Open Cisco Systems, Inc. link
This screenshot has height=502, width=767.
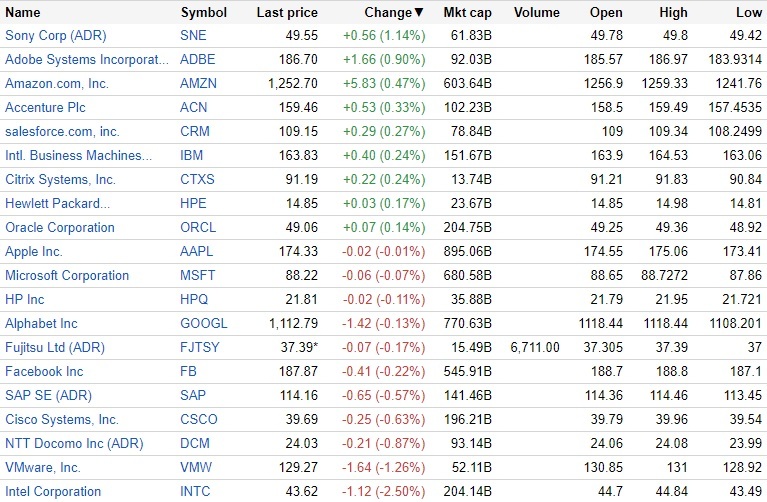62,419
